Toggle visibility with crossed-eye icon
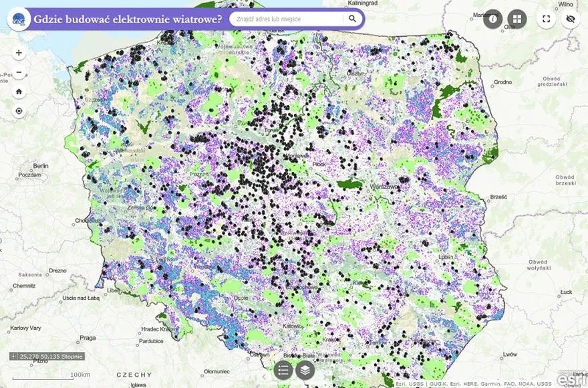This screenshot has width=588, height=388. (571, 19)
